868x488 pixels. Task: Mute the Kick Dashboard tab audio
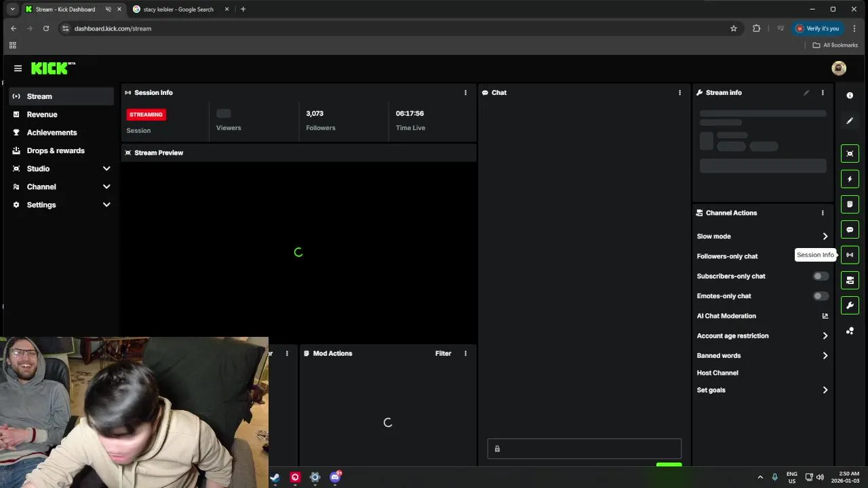(x=108, y=9)
